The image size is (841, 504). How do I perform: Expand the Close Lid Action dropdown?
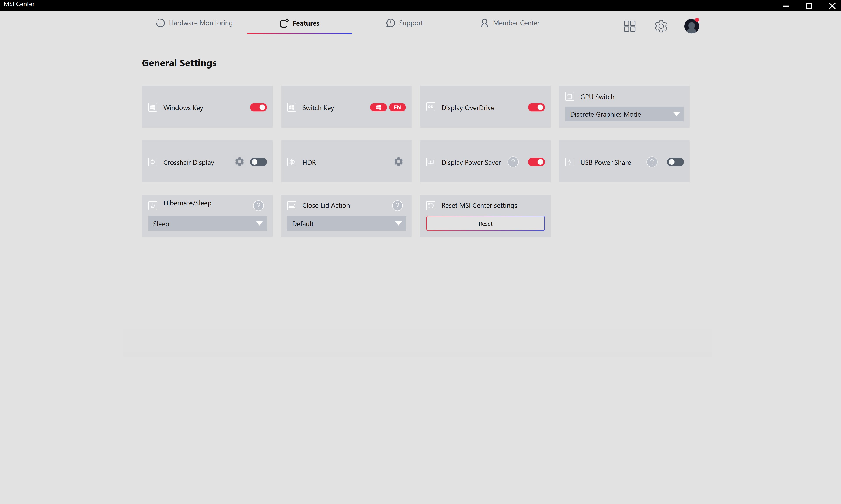point(346,224)
